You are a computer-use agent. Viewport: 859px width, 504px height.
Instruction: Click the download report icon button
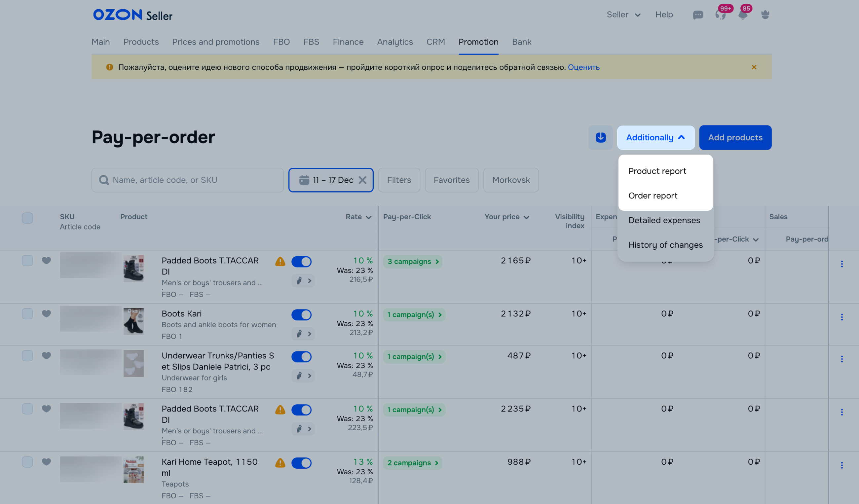tap(600, 137)
